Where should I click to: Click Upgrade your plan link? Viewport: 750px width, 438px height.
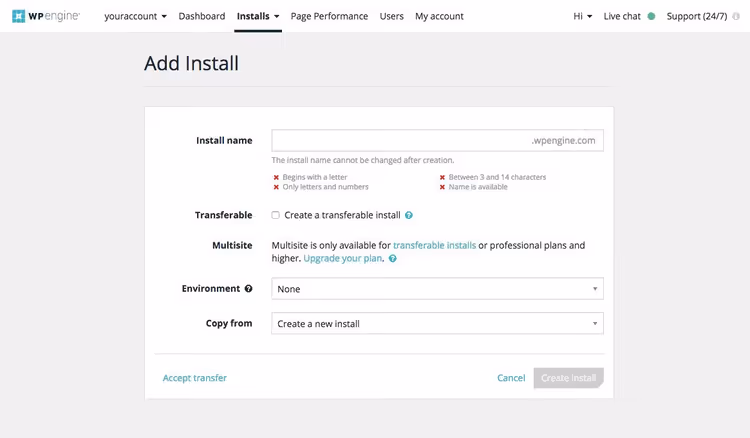tap(343, 259)
